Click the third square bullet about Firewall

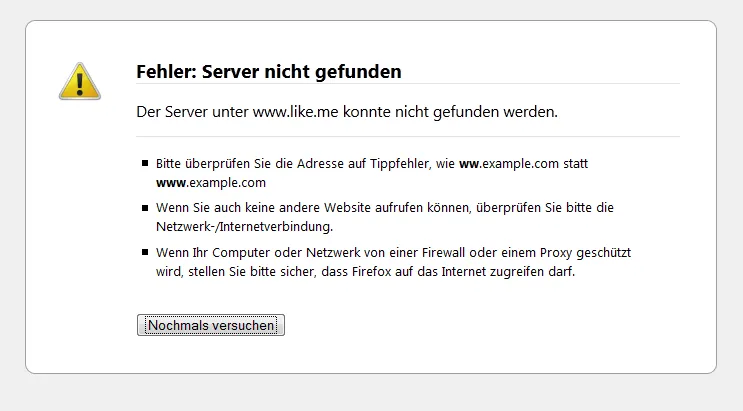click(145, 252)
